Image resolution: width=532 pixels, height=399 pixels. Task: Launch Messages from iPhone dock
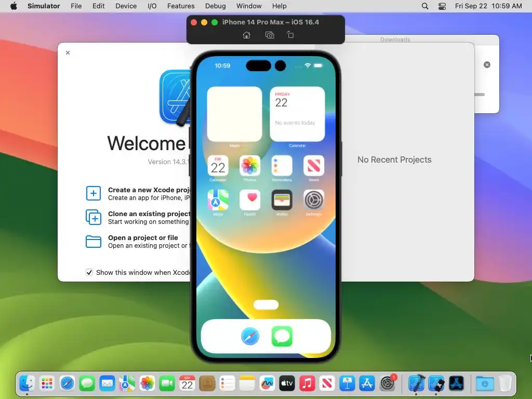tap(282, 336)
